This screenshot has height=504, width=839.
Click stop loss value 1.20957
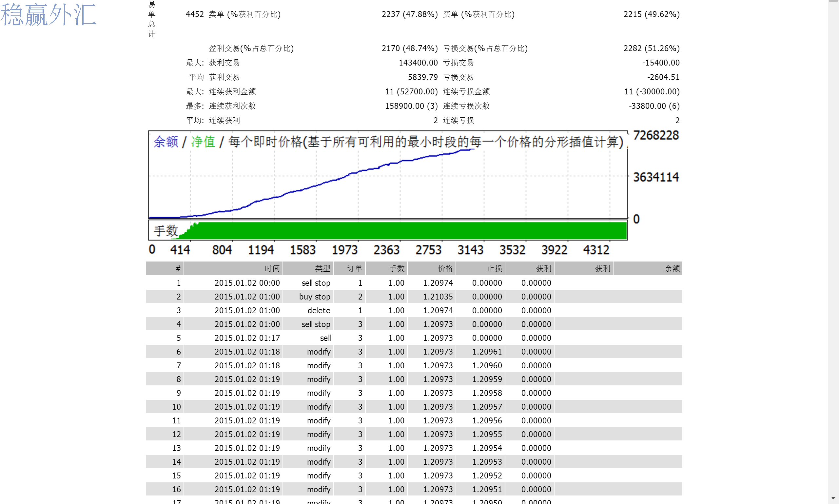(x=487, y=407)
